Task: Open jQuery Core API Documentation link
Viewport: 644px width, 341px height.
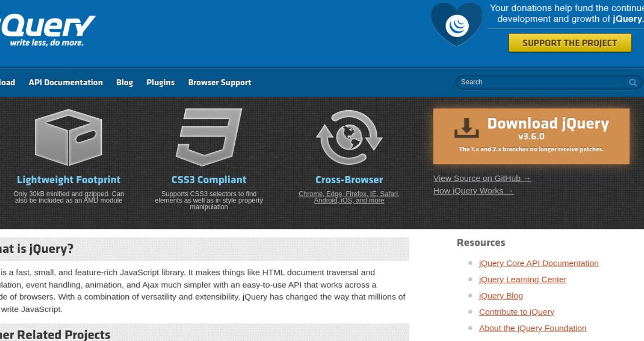Action: (x=539, y=263)
